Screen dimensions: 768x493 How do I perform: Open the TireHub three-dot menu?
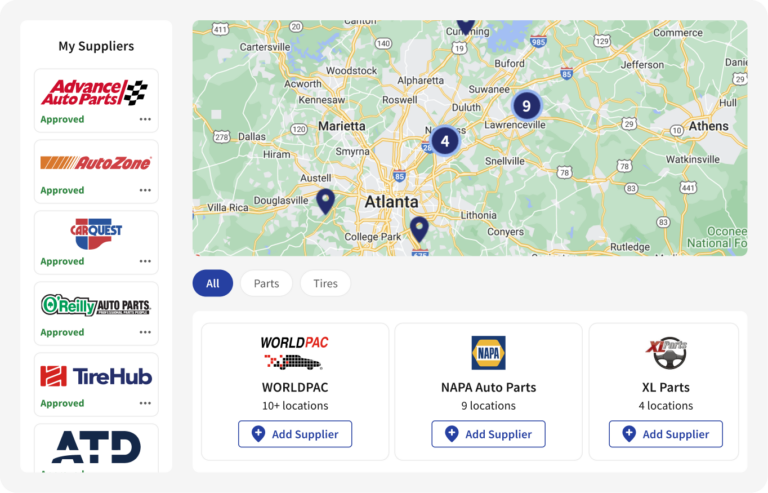[145, 403]
